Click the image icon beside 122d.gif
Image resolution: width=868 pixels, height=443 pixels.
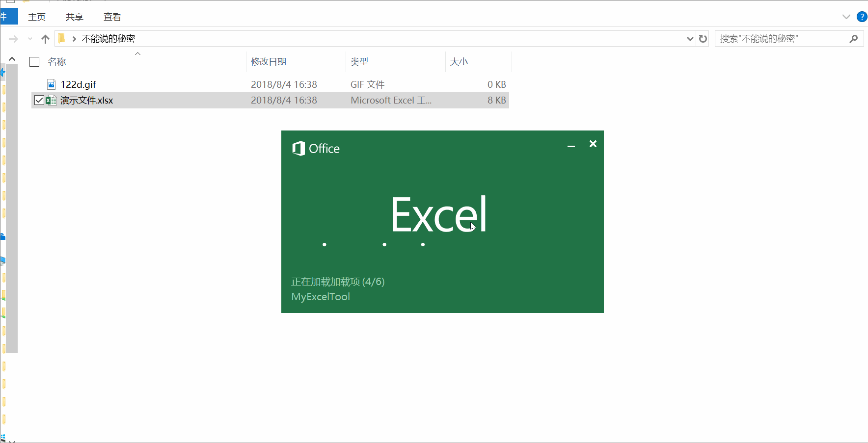click(51, 84)
